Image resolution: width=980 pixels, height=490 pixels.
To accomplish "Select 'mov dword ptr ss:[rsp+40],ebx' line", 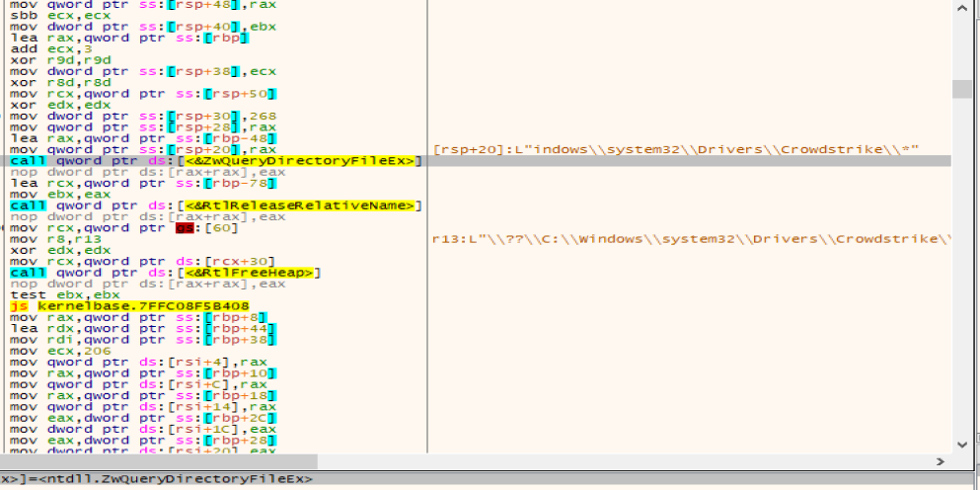I will (x=143, y=27).
